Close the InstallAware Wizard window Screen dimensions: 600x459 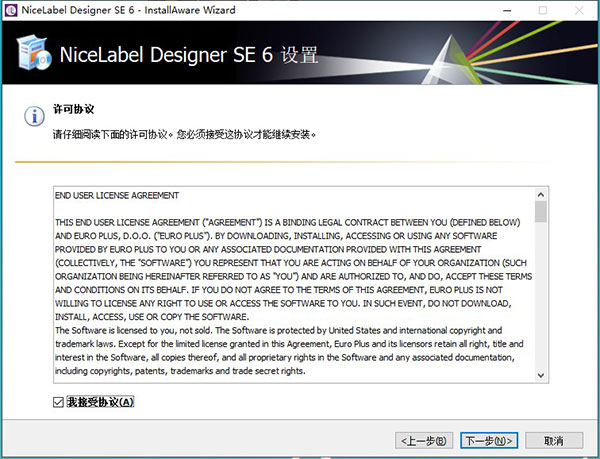coord(579,10)
